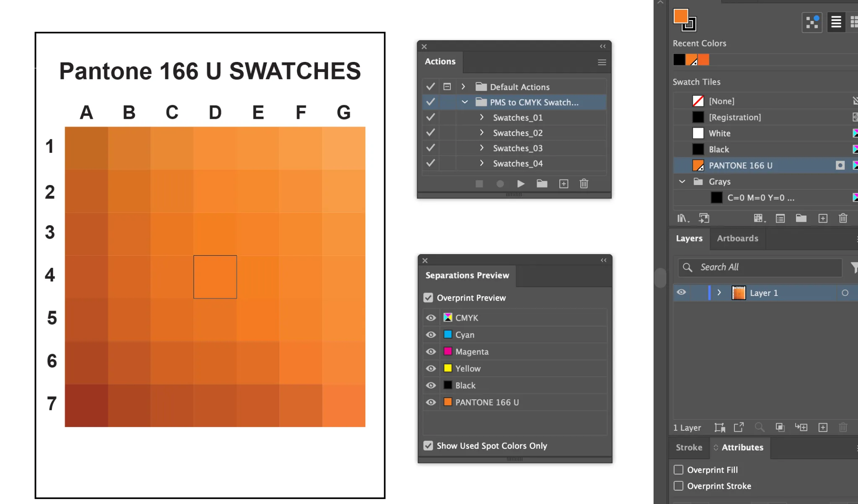This screenshot has height=504, width=858.
Task: Toggle Layer 1 visibility eye
Action: (x=682, y=292)
